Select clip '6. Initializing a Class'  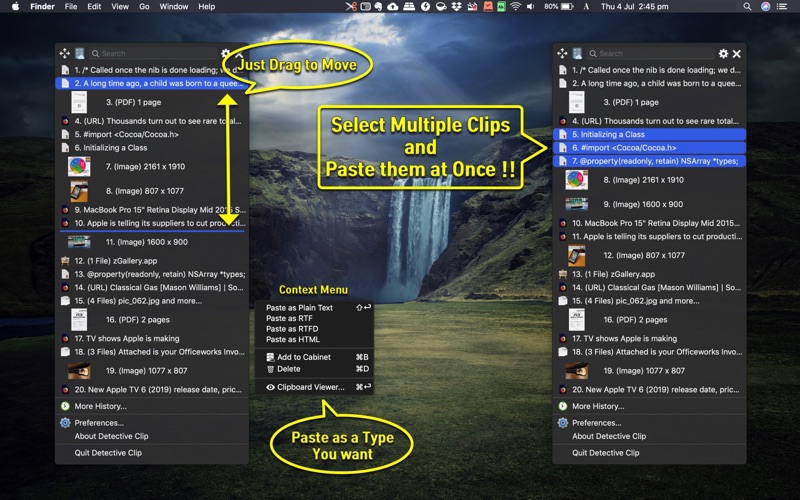tap(152, 148)
